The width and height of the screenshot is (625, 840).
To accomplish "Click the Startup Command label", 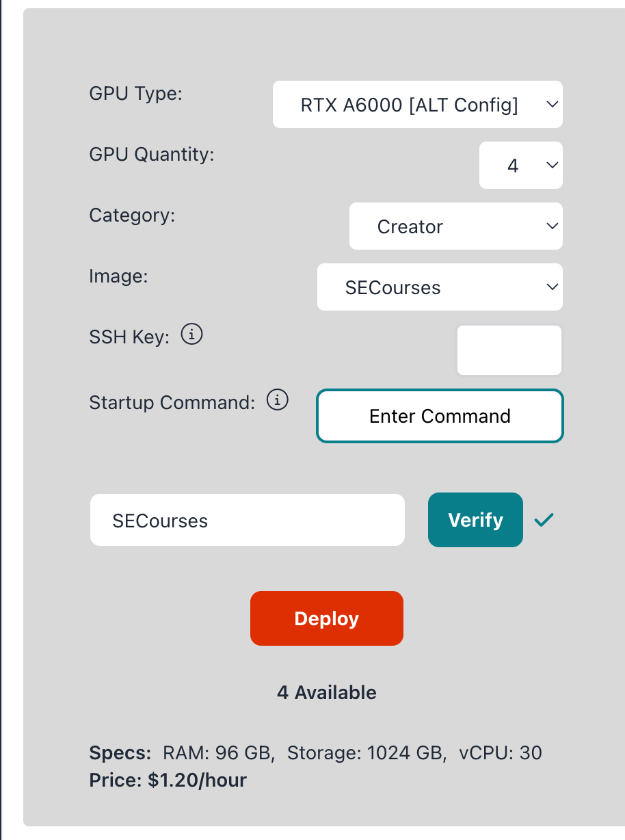I will 172,402.
